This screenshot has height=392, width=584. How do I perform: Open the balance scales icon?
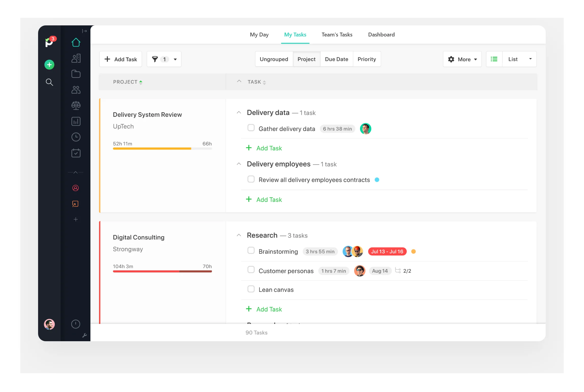point(76,106)
